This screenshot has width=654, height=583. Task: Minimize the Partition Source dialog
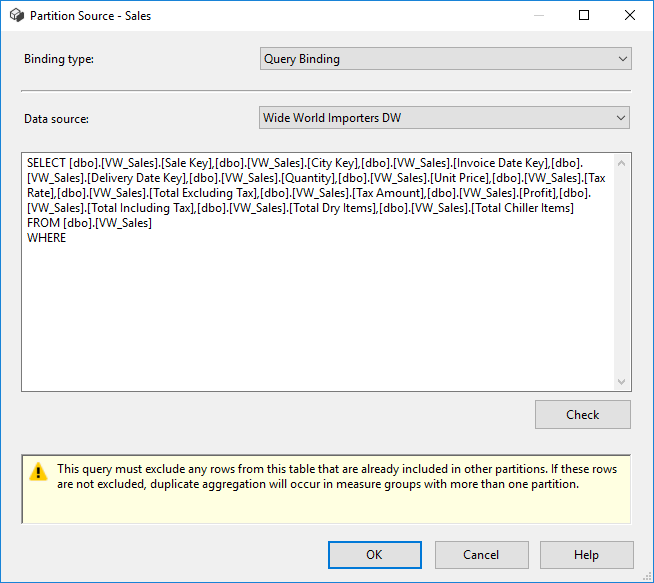pyautogui.click(x=537, y=16)
